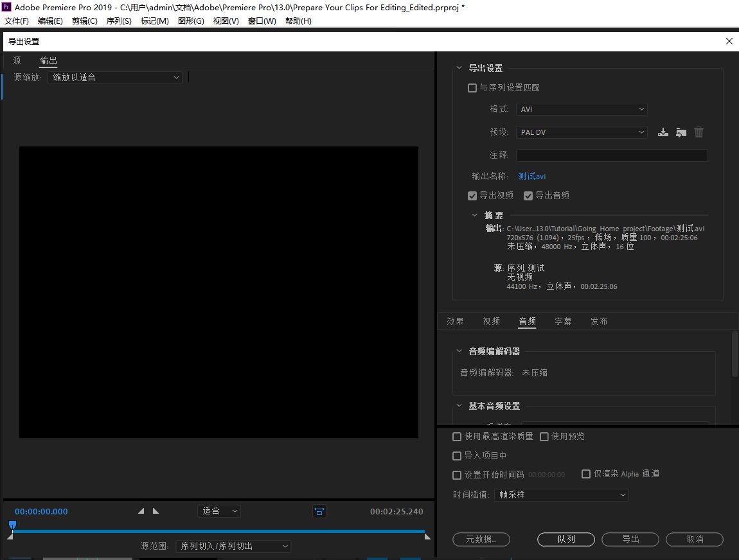
Task: Open the Format dropdown showing AVI
Action: point(582,109)
